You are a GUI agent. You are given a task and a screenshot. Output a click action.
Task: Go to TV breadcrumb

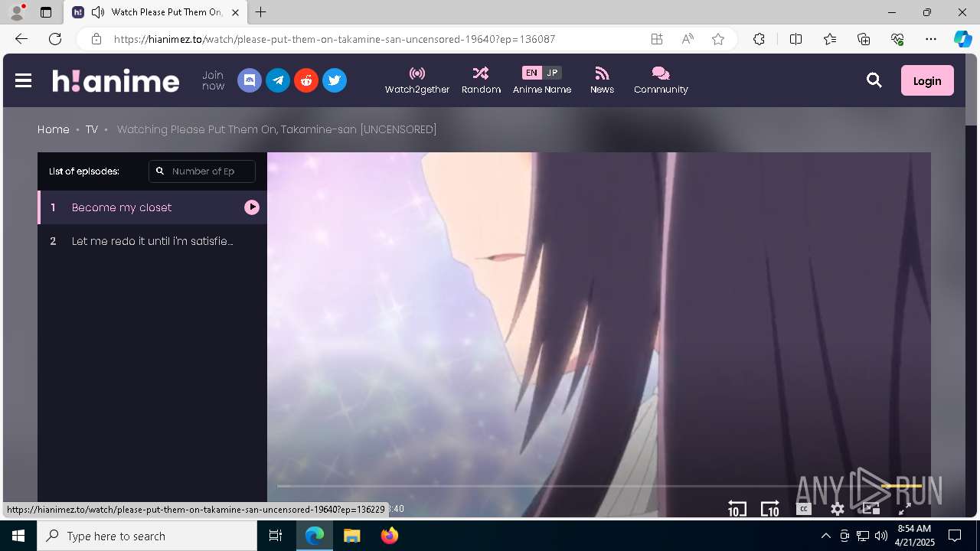click(x=92, y=129)
